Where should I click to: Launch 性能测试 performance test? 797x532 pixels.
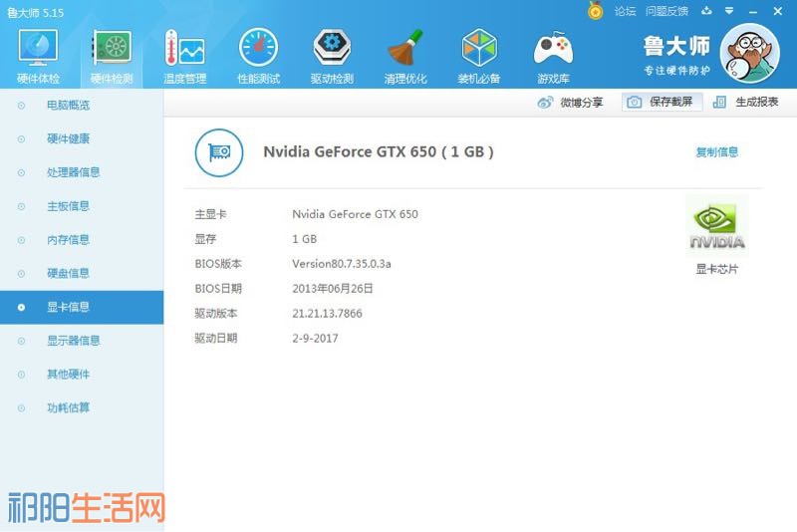pos(259,56)
